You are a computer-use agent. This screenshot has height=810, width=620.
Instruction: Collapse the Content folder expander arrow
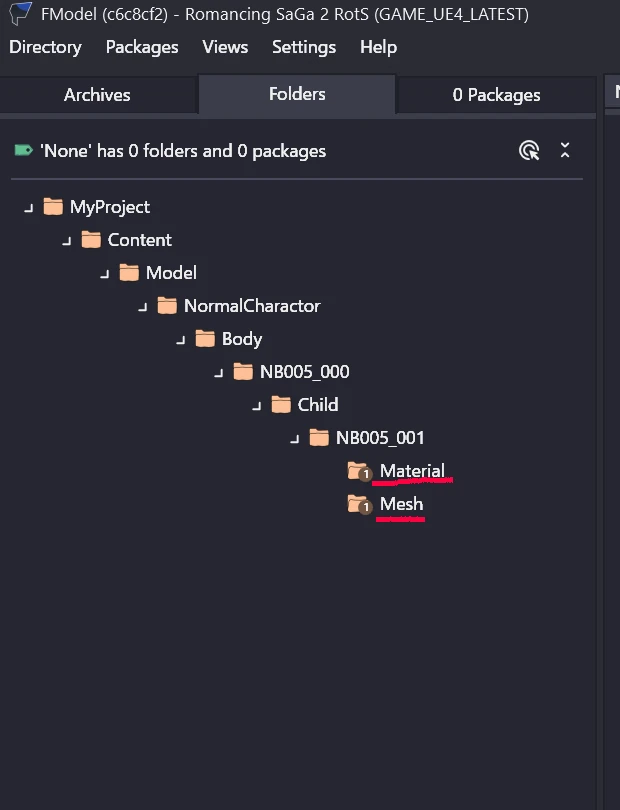[x=67, y=241]
